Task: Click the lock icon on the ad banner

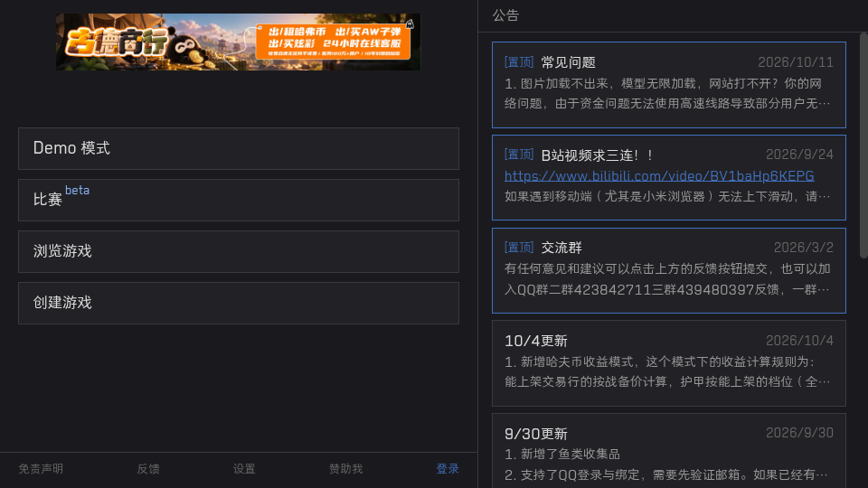Action: (410, 23)
